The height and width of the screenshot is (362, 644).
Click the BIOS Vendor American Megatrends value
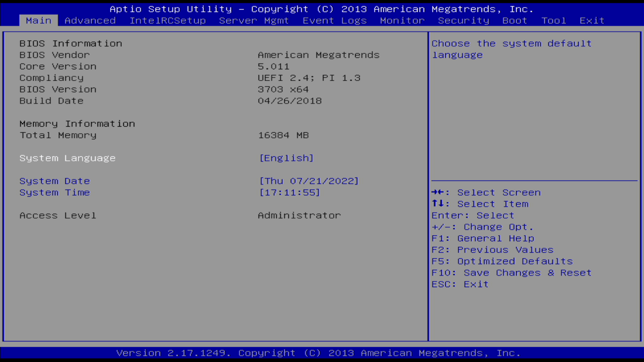point(318,55)
